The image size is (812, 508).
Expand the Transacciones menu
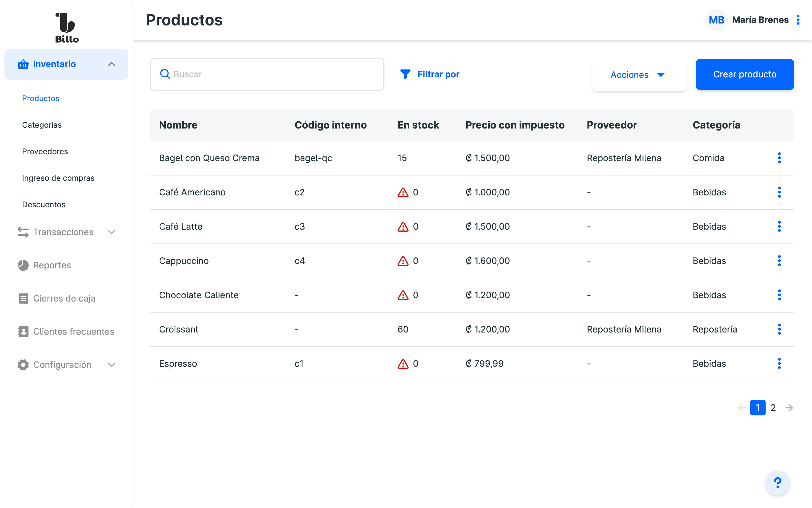pos(112,232)
